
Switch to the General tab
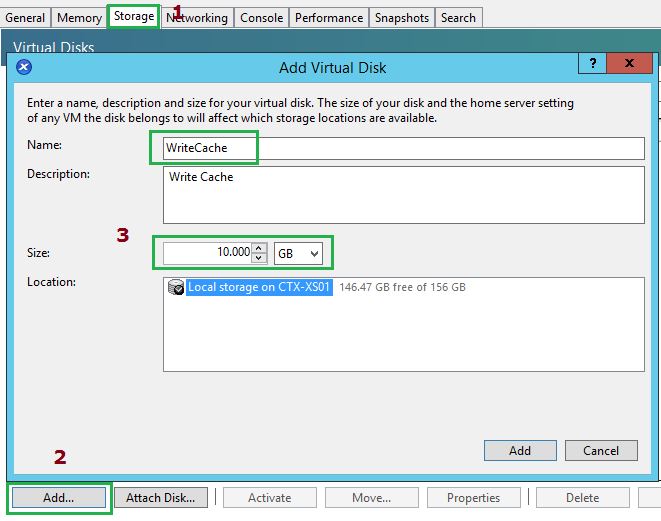coord(25,18)
